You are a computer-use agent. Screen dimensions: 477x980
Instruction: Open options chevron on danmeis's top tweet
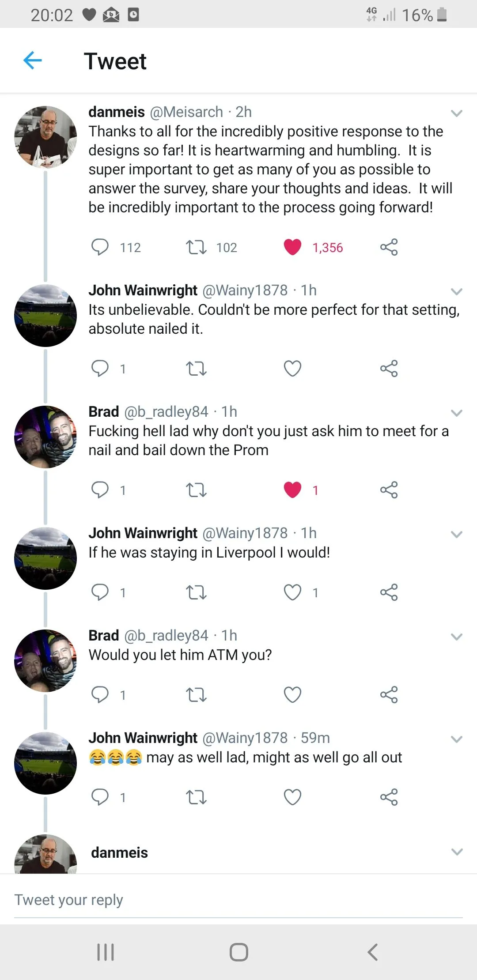point(456,113)
